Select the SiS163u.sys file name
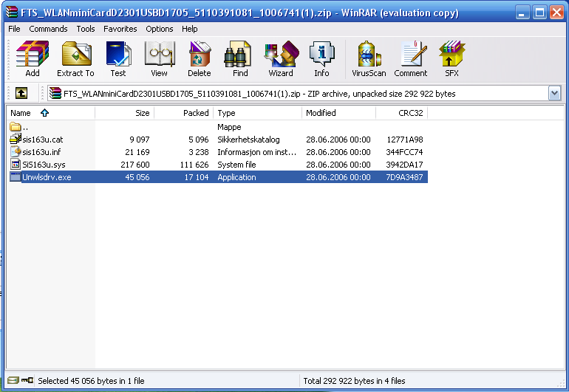The image size is (569, 392). pos(44,165)
